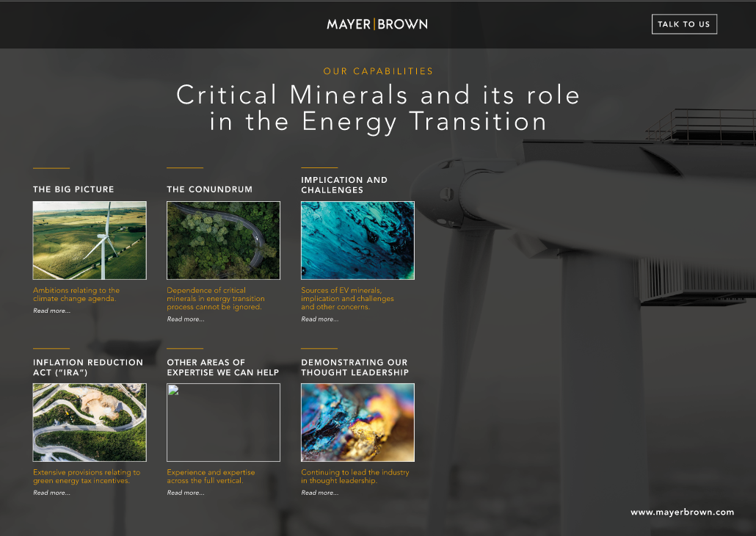Select The Big Picture heading
The height and width of the screenshot is (536, 756).
pyautogui.click(x=73, y=189)
